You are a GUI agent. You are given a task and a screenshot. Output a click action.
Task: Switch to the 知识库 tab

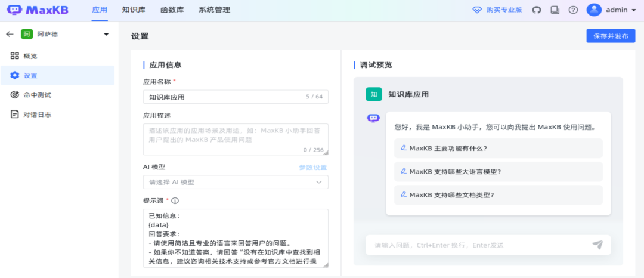coord(134,10)
